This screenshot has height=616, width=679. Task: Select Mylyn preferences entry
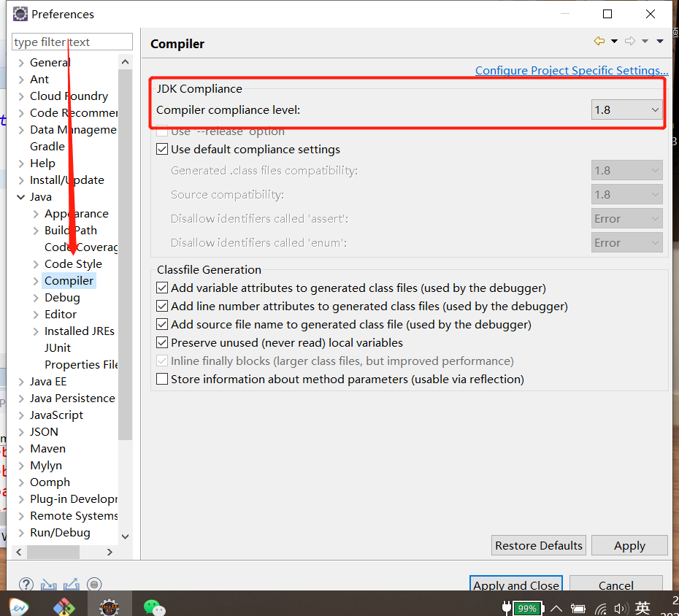pos(46,466)
